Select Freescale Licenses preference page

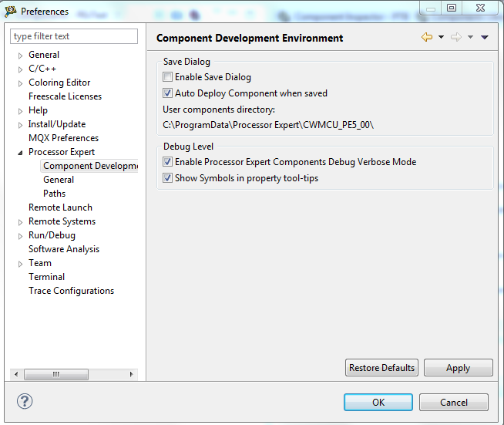(x=65, y=96)
